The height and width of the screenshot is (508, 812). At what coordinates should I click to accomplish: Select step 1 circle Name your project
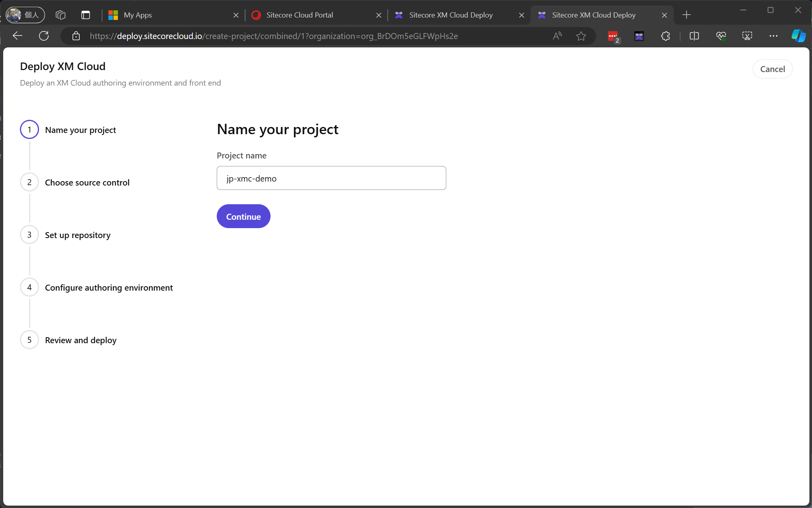pyautogui.click(x=29, y=129)
